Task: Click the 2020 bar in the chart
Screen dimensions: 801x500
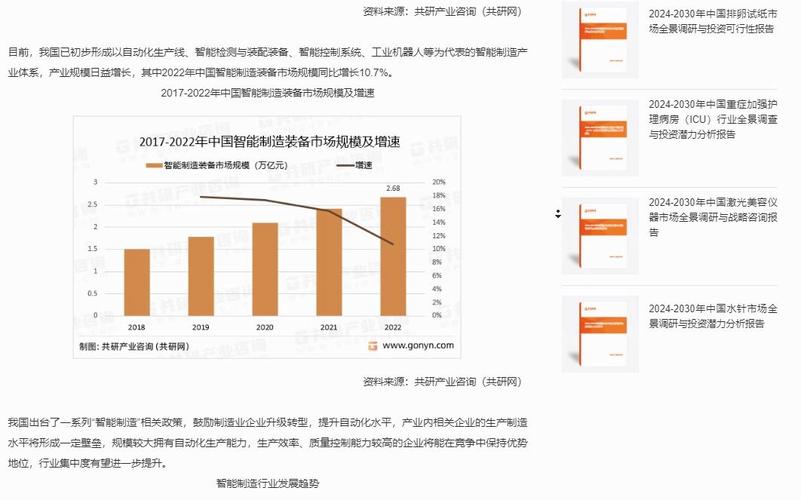Action: pos(265,267)
